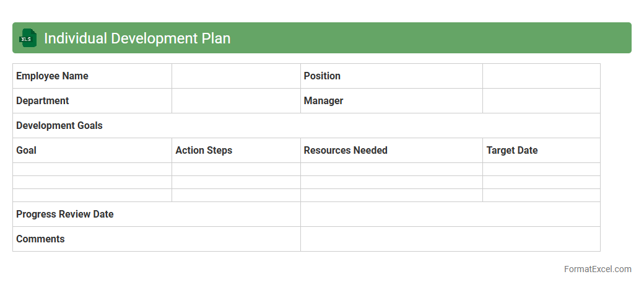Click the empty Employee Name value cell
The image size is (644, 287).
236,76
